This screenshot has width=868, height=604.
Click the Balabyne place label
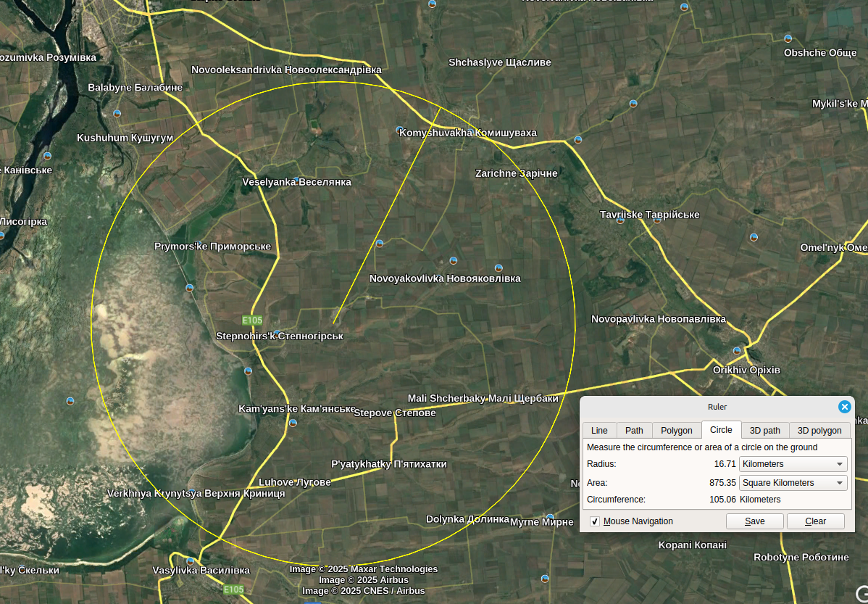point(135,88)
